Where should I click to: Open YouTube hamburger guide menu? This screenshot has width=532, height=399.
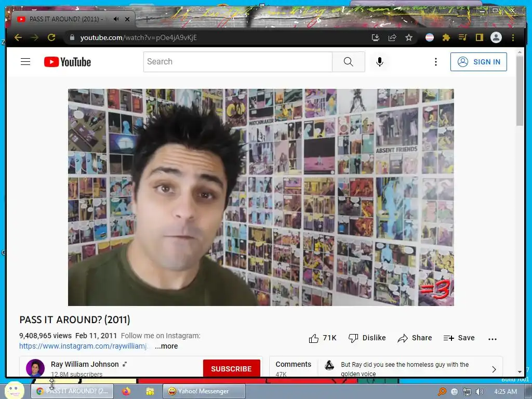25,62
